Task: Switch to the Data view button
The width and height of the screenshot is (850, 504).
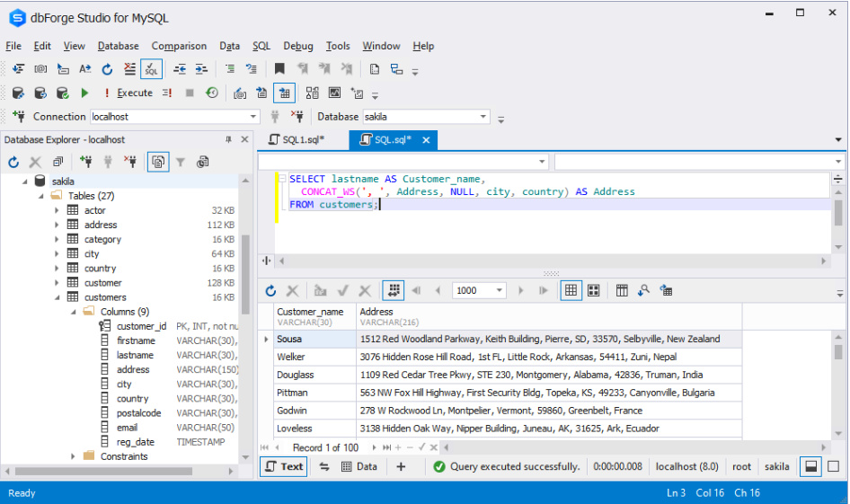Action: point(359,466)
